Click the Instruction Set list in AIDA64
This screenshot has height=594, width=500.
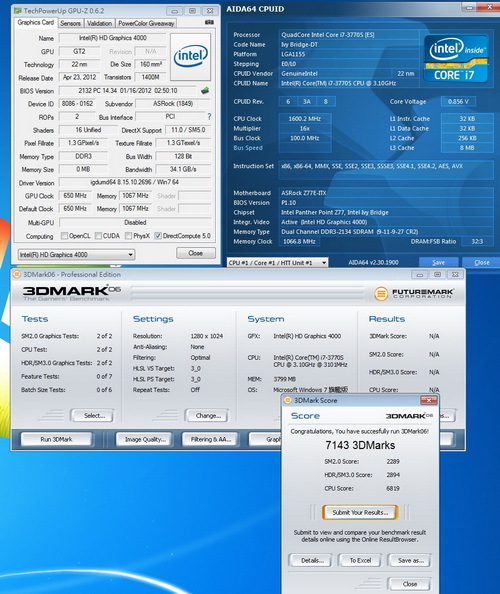[386, 169]
